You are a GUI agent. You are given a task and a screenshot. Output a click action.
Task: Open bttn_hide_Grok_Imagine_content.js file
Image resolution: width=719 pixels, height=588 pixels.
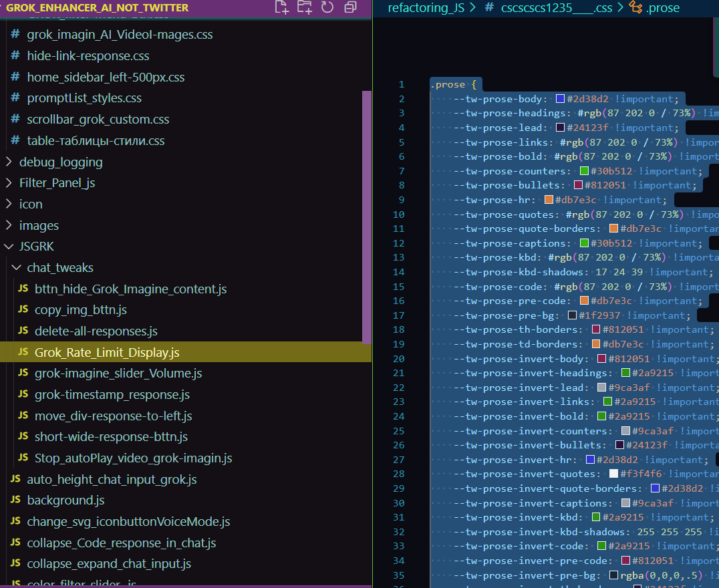pyautogui.click(x=131, y=289)
